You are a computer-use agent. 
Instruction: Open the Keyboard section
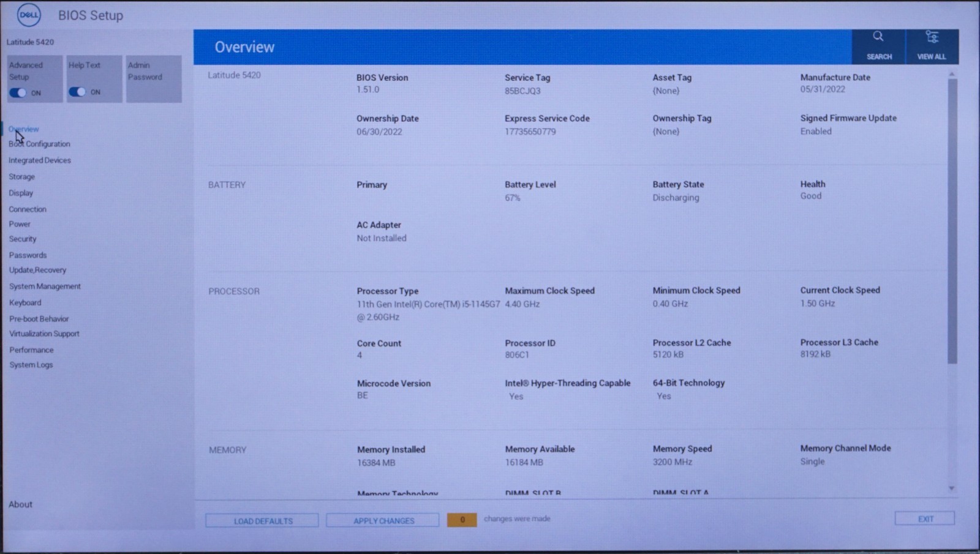pyautogui.click(x=25, y=302)
